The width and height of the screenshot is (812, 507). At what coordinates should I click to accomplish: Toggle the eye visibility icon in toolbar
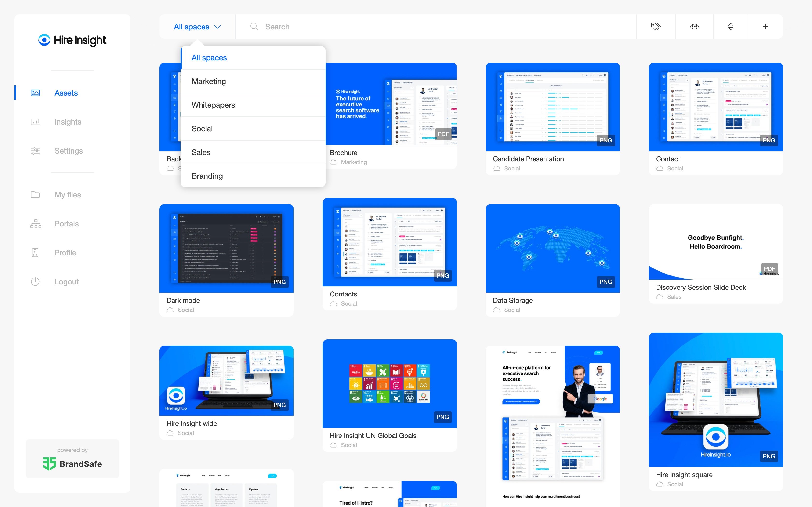tap(695, 26)
